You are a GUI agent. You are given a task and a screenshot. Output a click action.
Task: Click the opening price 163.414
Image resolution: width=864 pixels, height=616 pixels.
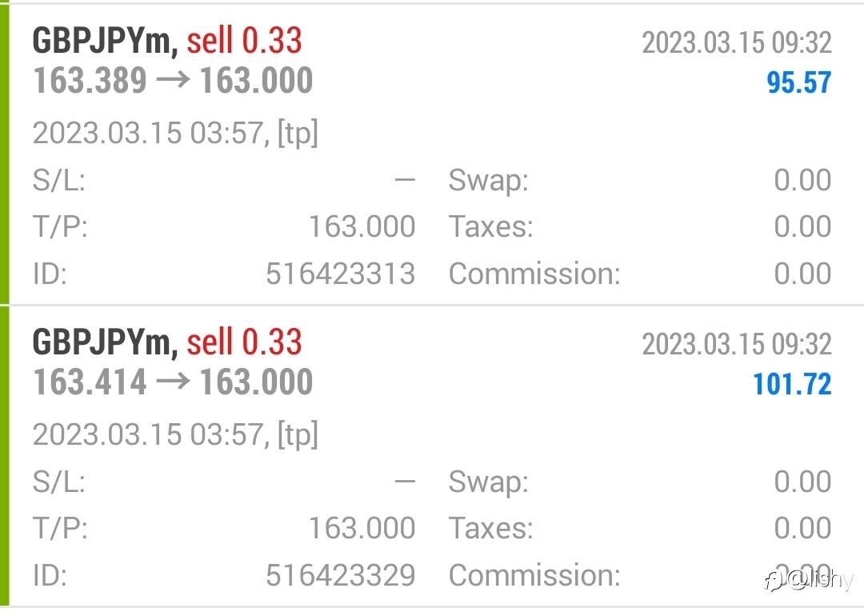click(90, 382)
